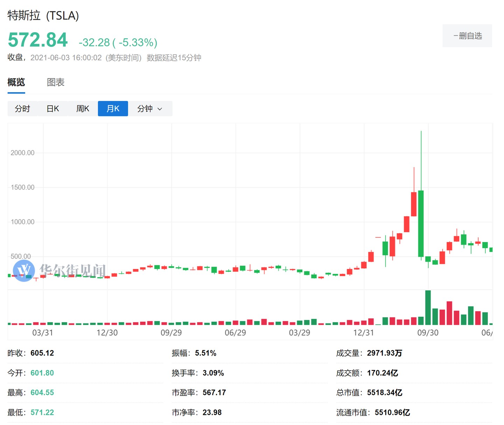Click the 特斯拉 (TSLA) stock title
Viewport: 504px width, 425px height.
pos(43,16)
